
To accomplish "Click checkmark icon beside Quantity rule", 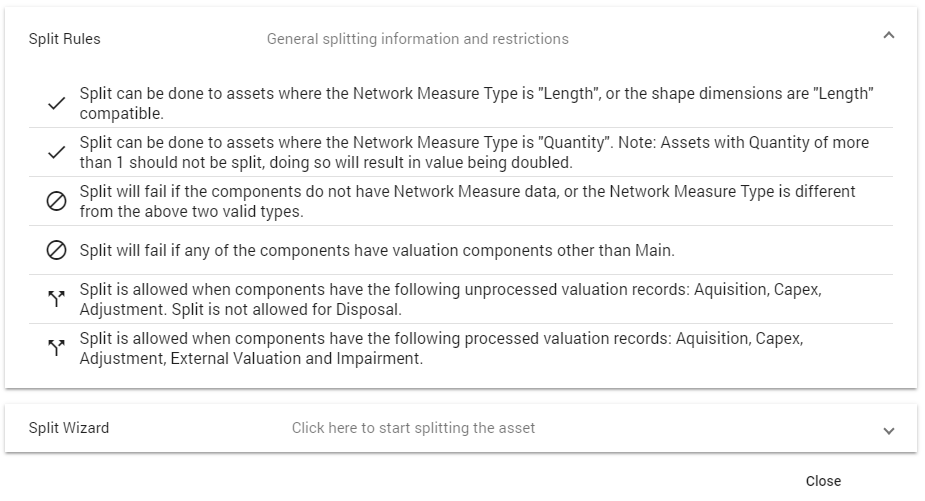I will pos(56,152).
